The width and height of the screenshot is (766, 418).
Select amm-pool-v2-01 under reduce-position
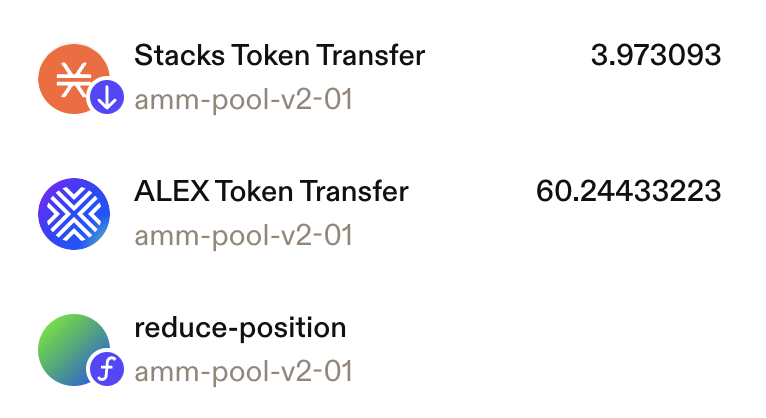pos(243,372)
